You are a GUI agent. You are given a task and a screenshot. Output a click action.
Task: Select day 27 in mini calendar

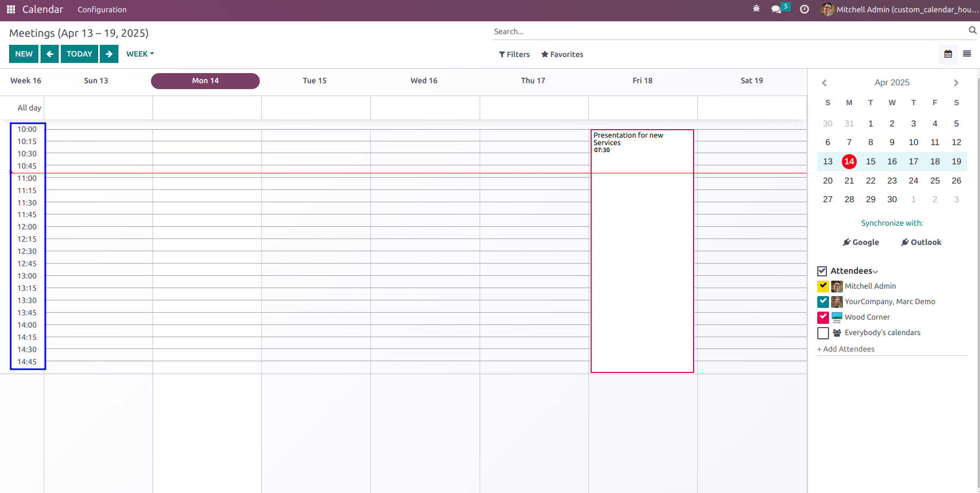[828, 200]
